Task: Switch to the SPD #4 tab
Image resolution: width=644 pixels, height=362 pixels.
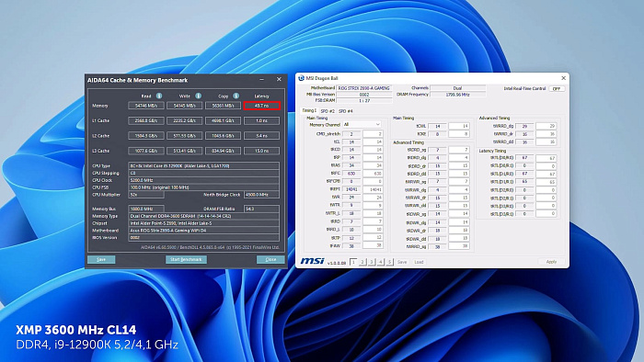Action: point(345,111)
